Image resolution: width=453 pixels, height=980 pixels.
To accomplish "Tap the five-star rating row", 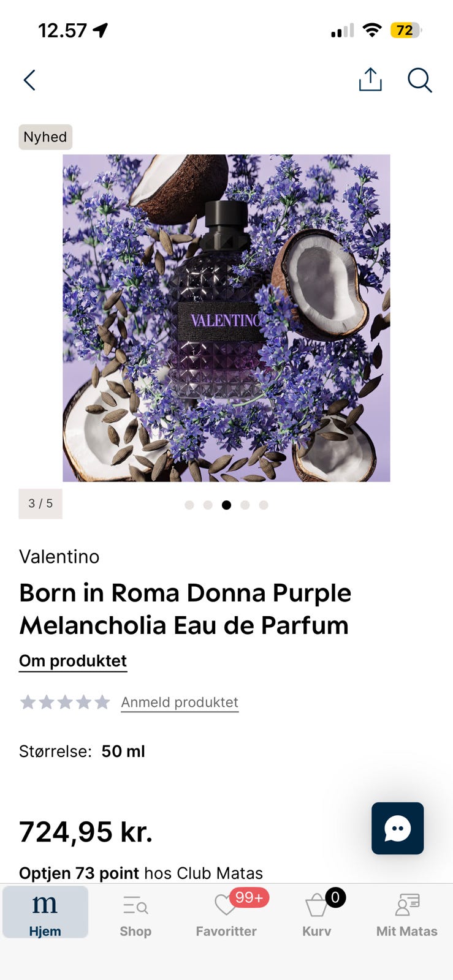I will click(x=65, y=702).
